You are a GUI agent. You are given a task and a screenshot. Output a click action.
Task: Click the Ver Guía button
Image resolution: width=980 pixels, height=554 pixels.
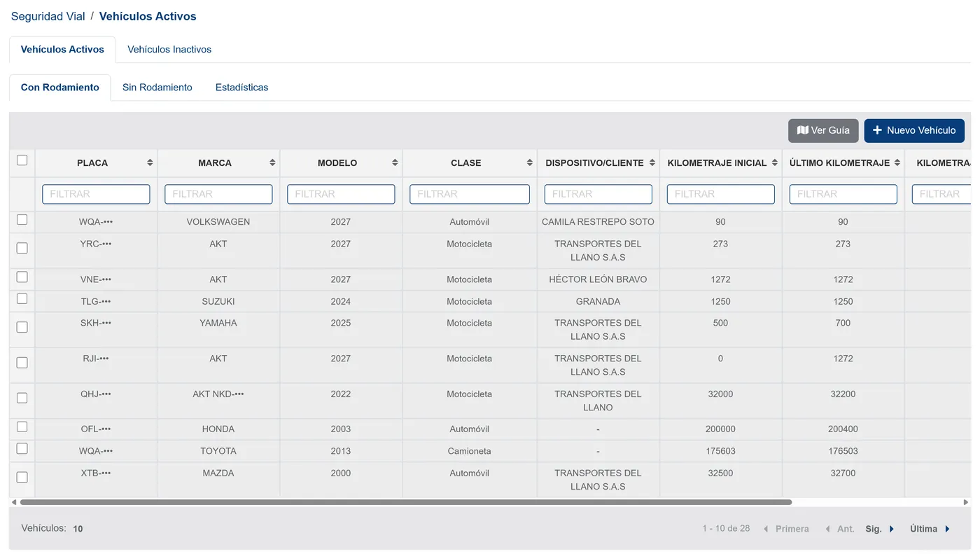[x=823, y=130]
